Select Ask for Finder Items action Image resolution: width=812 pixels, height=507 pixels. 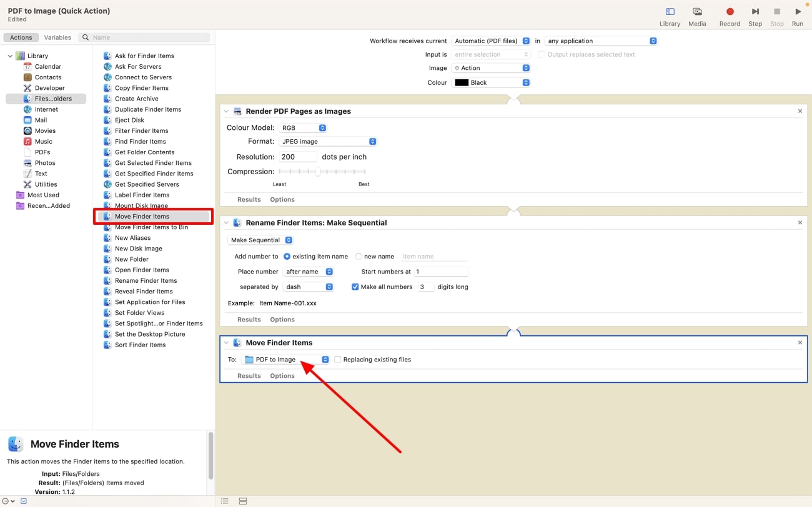click(x=144, y=56)
